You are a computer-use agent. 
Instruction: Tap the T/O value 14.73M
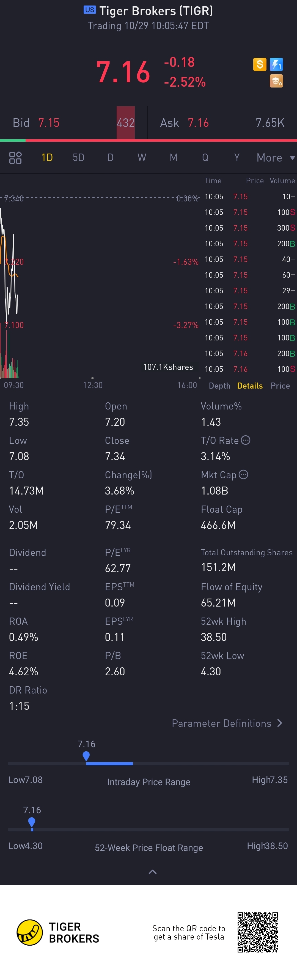click(x=26, y=491)
